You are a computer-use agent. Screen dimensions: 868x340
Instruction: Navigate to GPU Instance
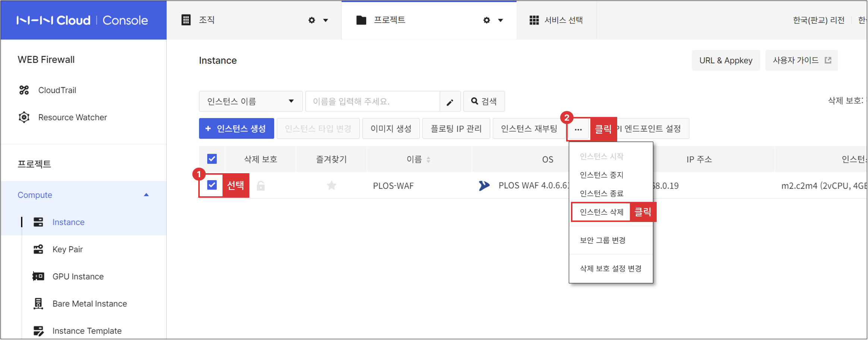78,276
